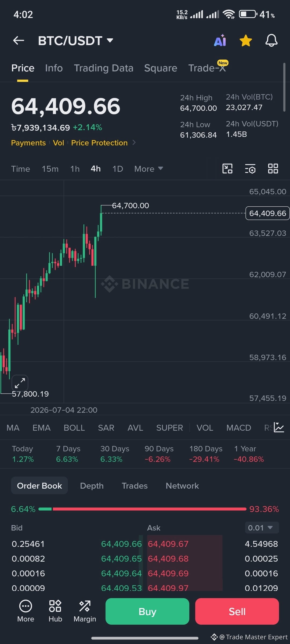
Task: Open the chart grid layout icon
Action: [273, 169]
